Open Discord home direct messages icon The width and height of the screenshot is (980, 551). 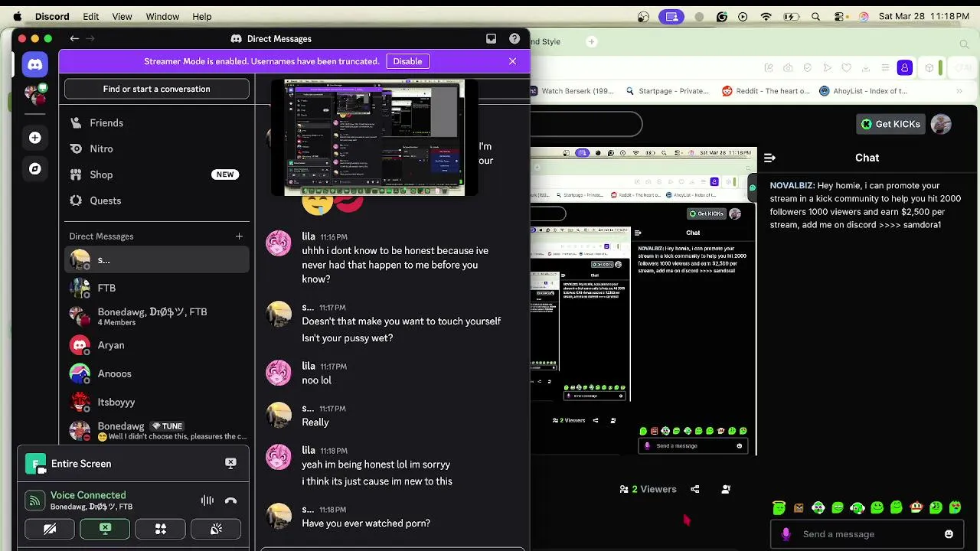pos(34,64)
